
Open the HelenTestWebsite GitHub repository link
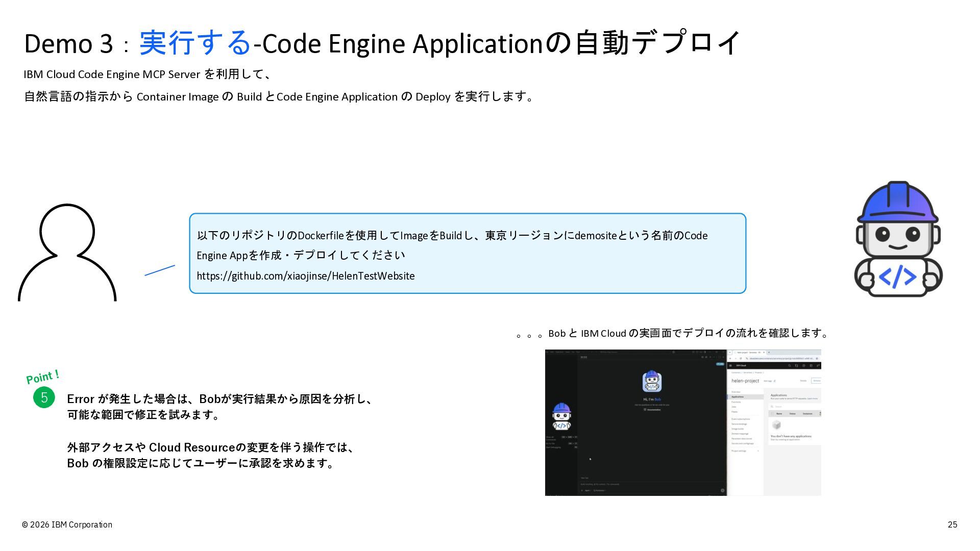306,276
